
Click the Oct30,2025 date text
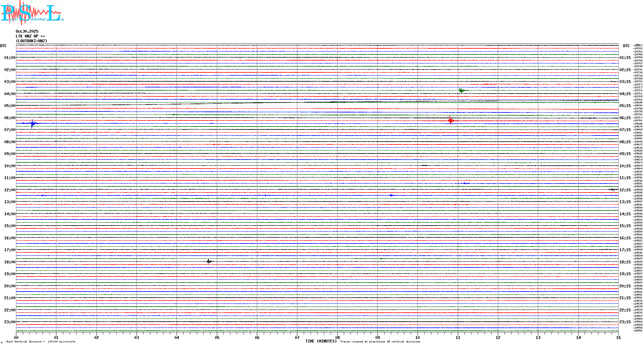pos(27,31)
